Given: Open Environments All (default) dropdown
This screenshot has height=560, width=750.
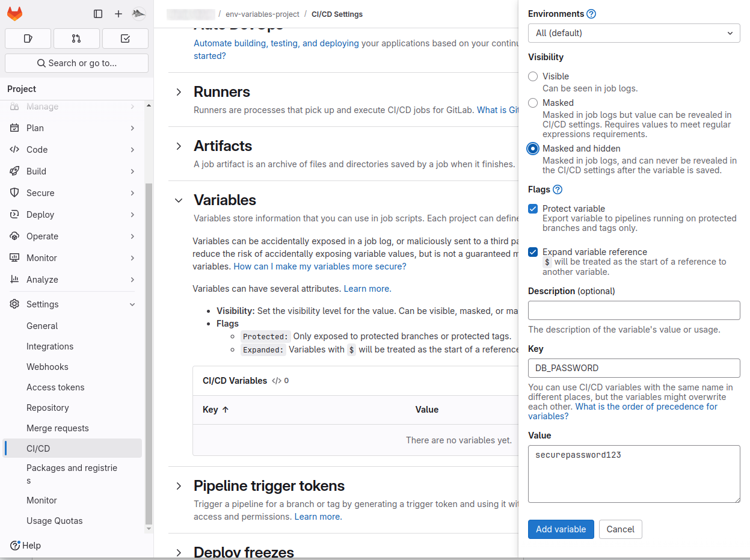Looking at the screenshot, I should [x=634, y=33].
